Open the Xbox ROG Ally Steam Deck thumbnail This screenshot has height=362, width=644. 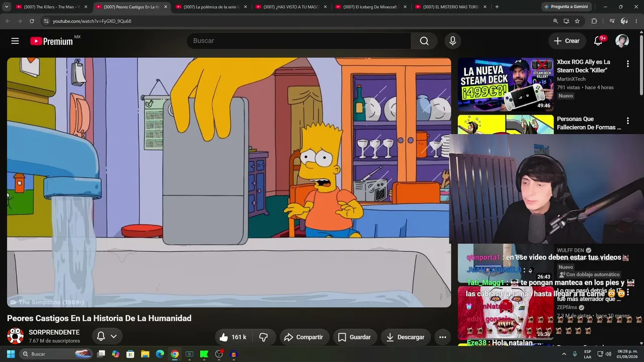(506, 84)
